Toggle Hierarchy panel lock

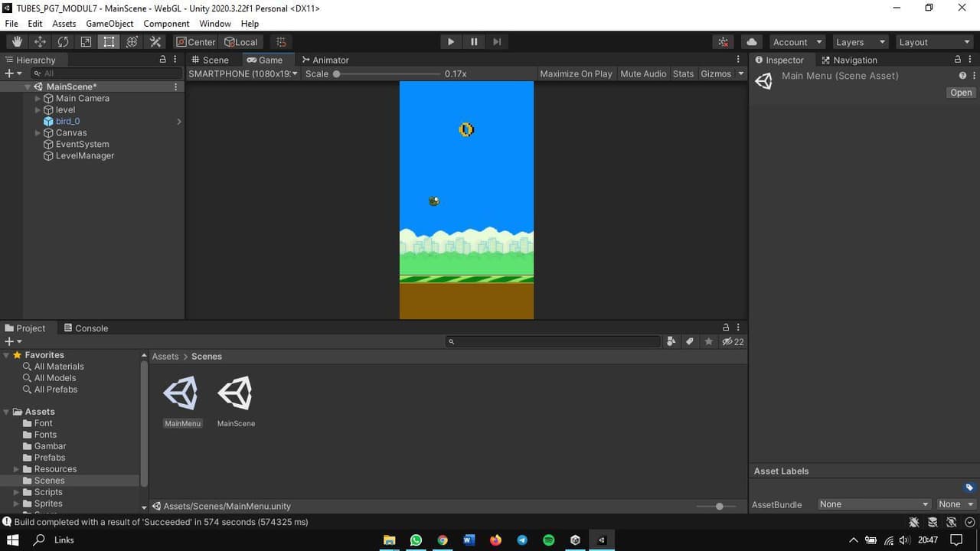coord(162,60)
